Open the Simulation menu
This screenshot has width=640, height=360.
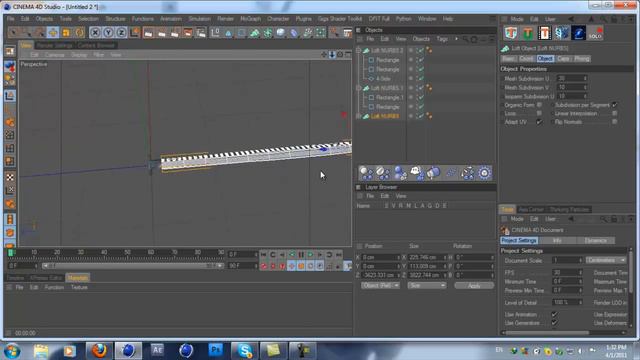(199, 19)
